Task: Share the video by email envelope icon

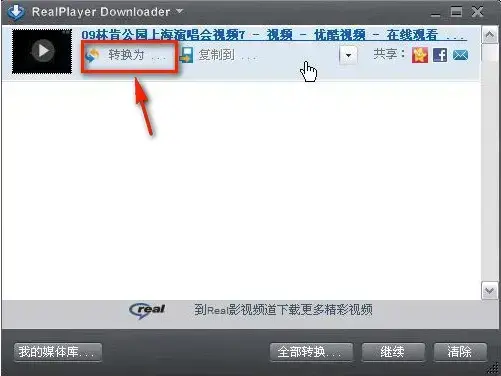Action: tap(460, 55)
